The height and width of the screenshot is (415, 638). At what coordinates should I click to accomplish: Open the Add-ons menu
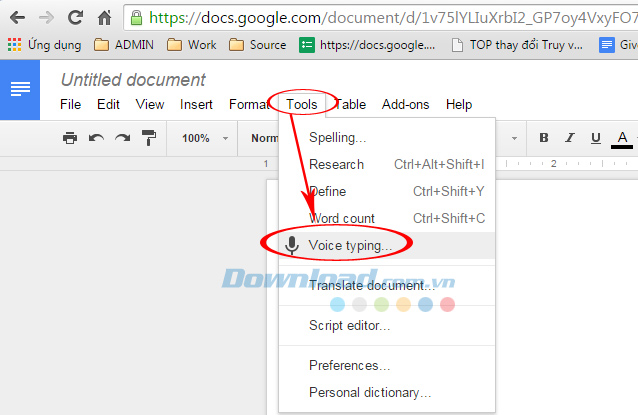point(405,105)
